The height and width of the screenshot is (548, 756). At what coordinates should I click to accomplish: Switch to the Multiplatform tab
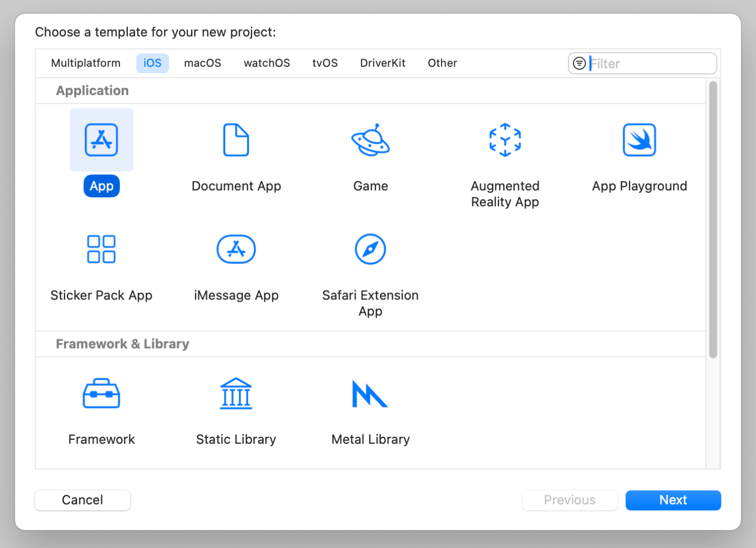[x=86, y=63]
